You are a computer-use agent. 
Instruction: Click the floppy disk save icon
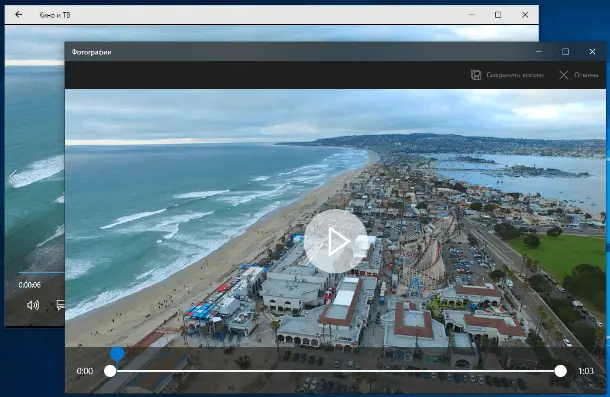(476, 75)
